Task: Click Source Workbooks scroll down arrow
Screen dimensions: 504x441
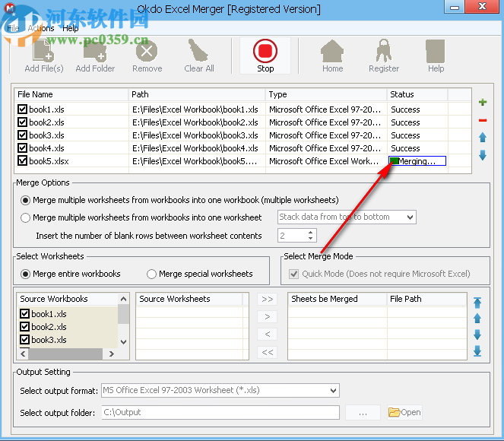Action: [x=123, y=341]
